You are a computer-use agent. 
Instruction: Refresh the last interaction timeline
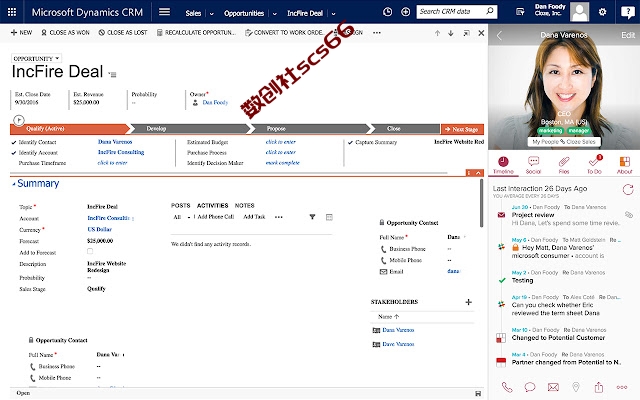628,189
